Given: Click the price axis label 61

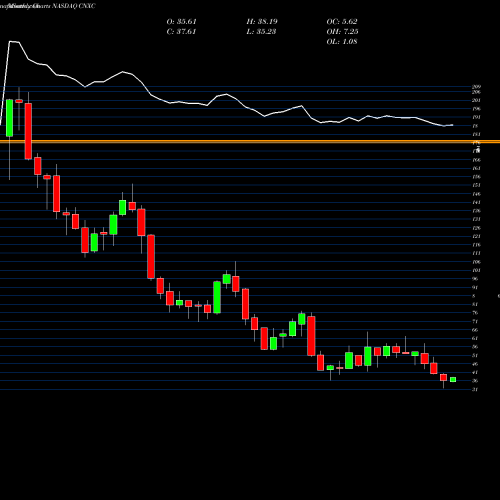Looking at the screenshot, I should click(x=475, y=338).
